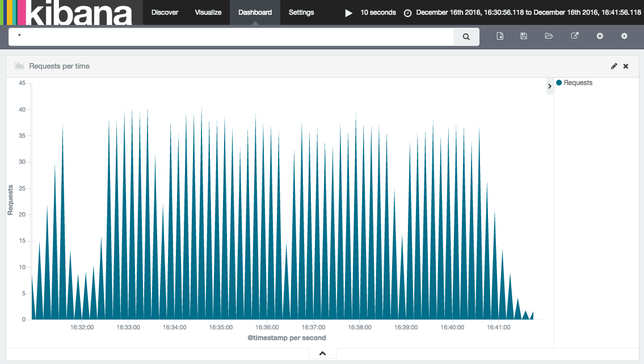The width and height of the screenshot is (644, 364).
Task: Switch to the Discover tab
Action: click(165, 12)
